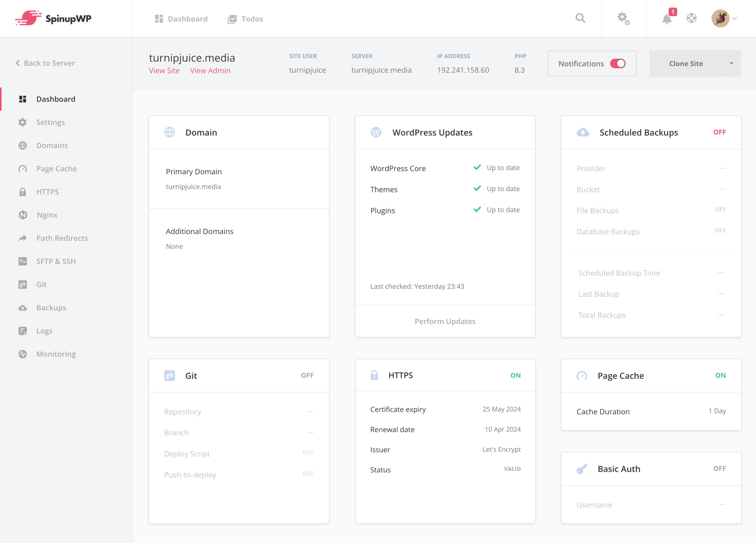Viewport: 756px width, 543px height.
Task: Click the Cache Duration 1 Day value
Action: 717,411
